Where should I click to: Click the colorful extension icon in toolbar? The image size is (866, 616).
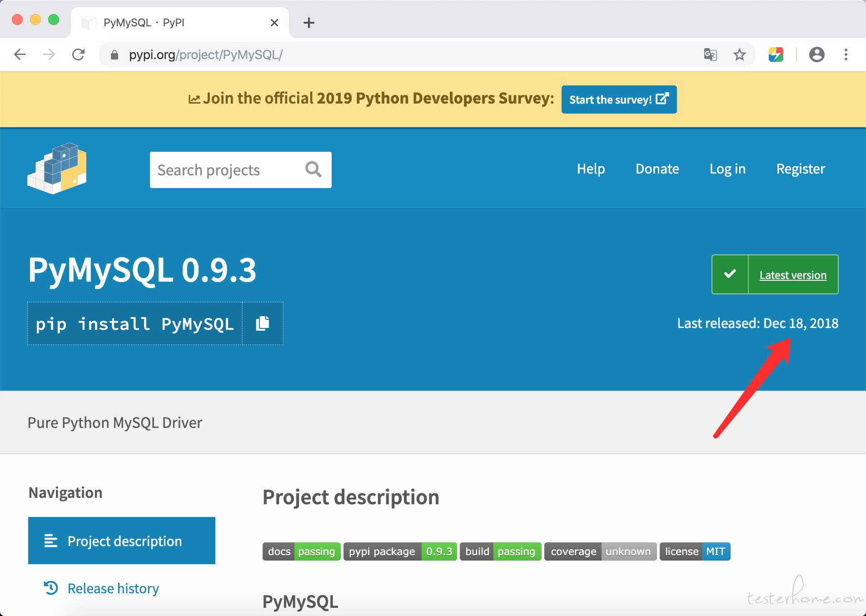776,55
